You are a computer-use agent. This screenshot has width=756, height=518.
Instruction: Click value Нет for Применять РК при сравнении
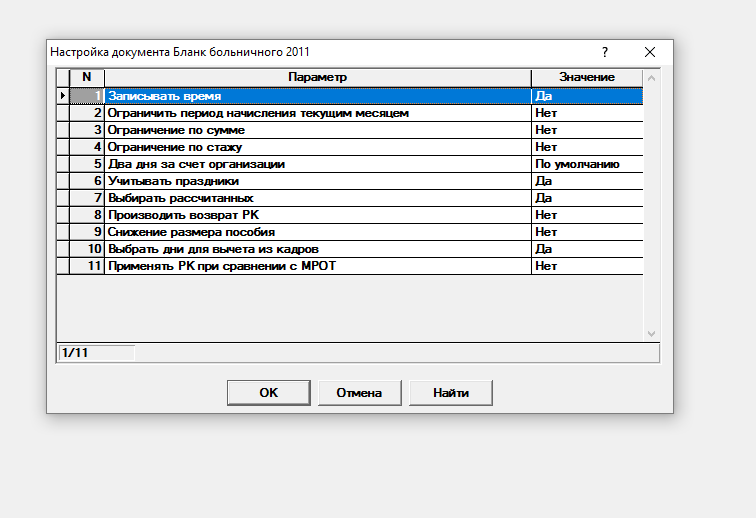587,266
